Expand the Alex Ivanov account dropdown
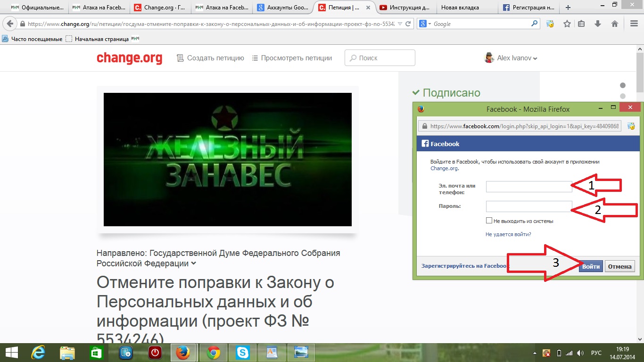Image resolution: width=644 pixels, height=362 pixels. point(535,58)
